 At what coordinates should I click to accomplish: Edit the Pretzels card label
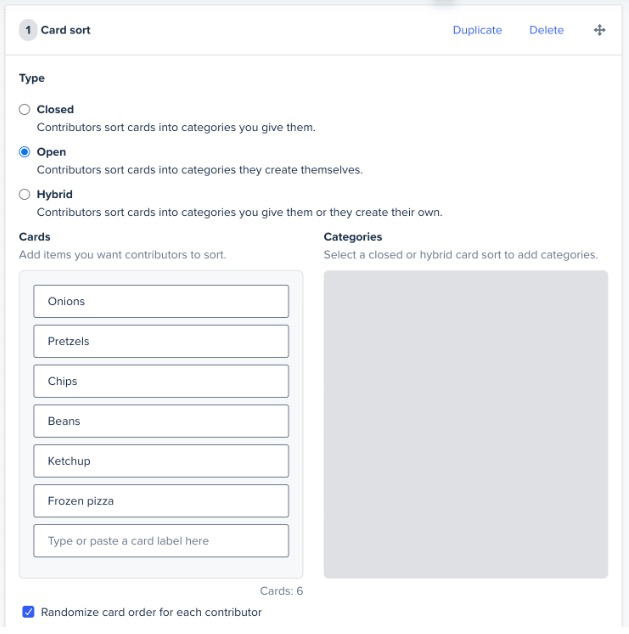coord(161,341)
